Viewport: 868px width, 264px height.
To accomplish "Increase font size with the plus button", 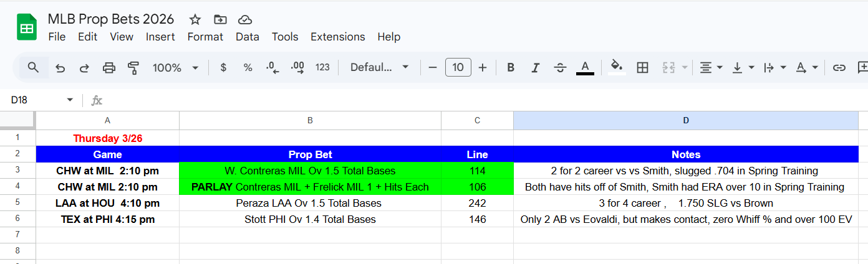I will (483, 68).
